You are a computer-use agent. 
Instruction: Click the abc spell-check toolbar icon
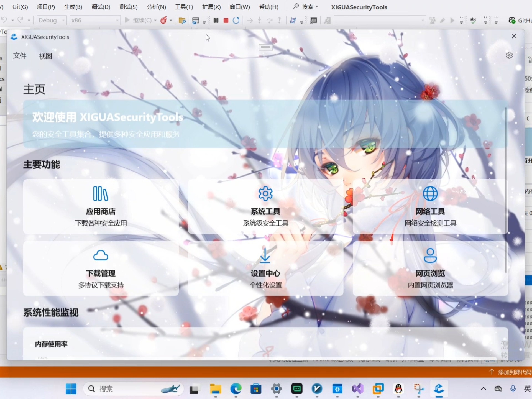click(473, 20)
